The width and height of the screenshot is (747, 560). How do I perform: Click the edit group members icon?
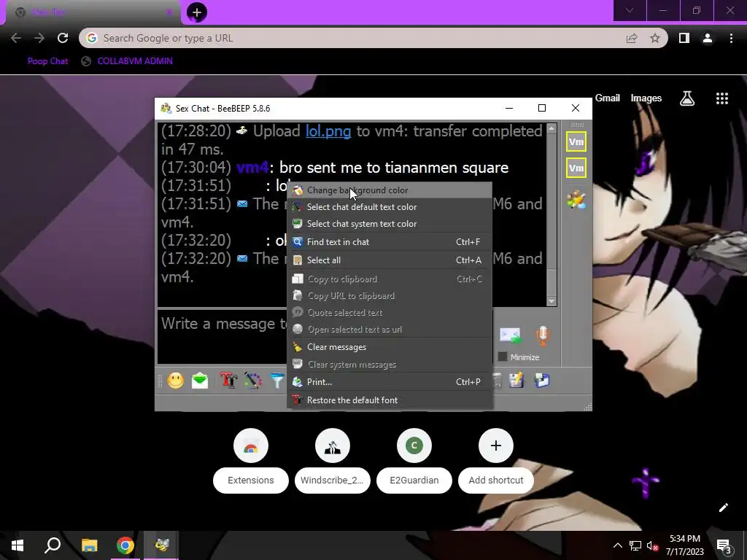click(576, 200)
